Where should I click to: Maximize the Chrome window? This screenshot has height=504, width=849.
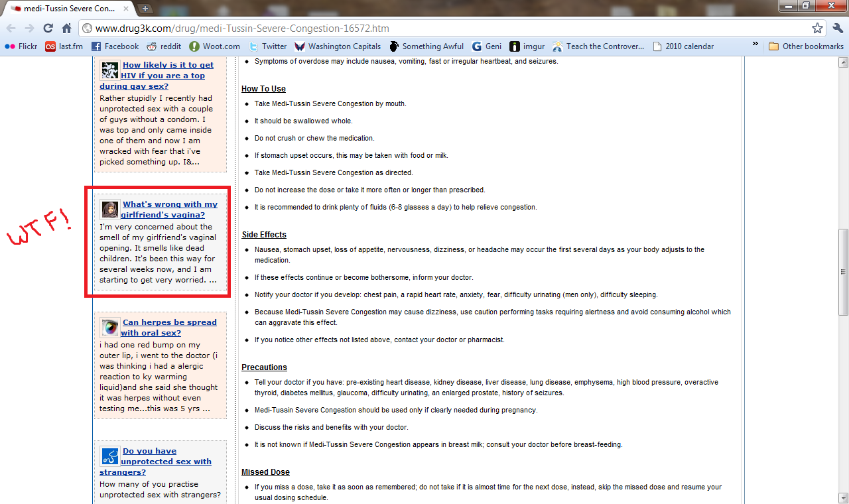[x=805, y=5]
